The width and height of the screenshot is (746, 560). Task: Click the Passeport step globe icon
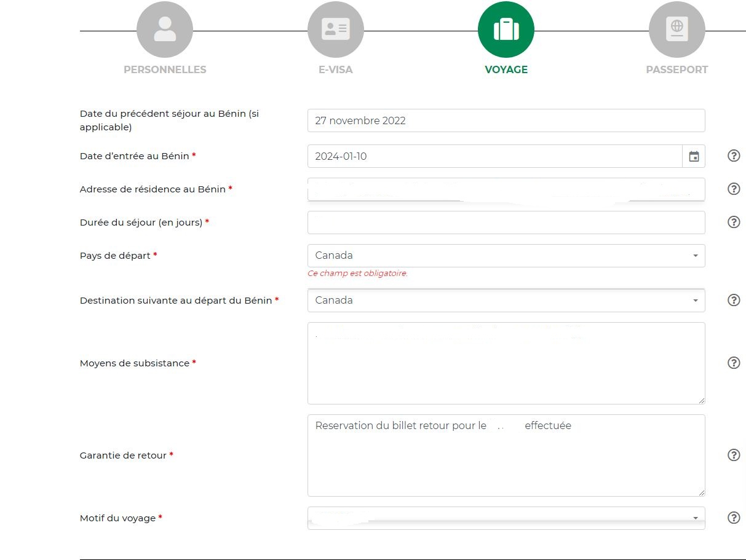pos(677,30)
